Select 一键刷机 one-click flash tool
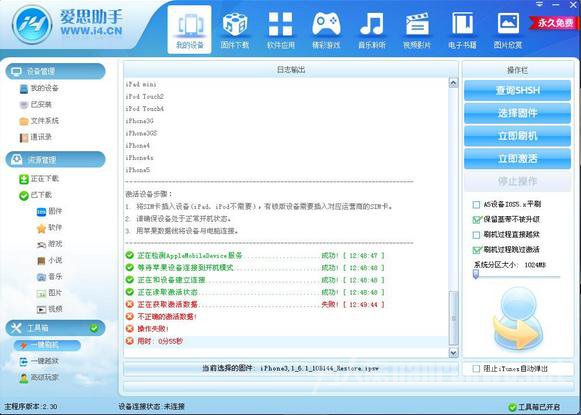 pos(47,345)
